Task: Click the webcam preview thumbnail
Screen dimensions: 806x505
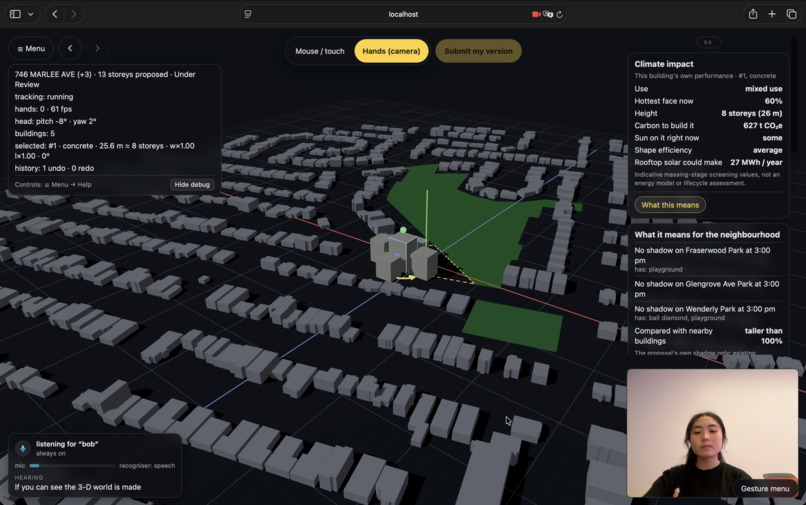Action: [x=712, y=433]
